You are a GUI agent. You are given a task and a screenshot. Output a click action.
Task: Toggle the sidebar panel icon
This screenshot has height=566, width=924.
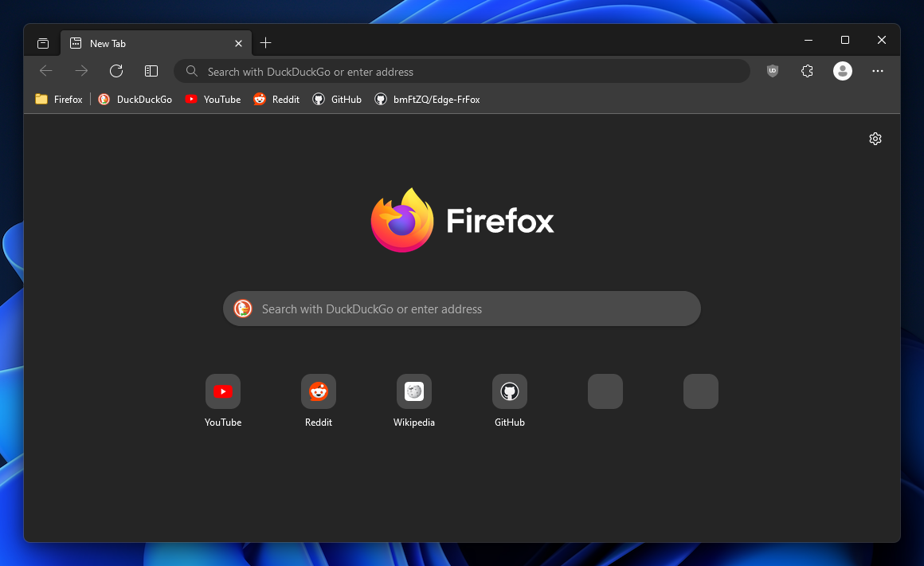click(151, 71)
